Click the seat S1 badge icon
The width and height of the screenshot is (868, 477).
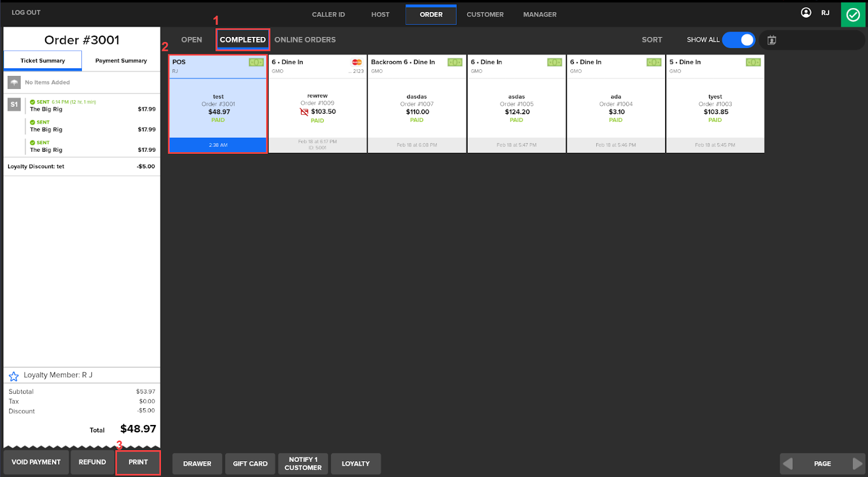point(14,105)
